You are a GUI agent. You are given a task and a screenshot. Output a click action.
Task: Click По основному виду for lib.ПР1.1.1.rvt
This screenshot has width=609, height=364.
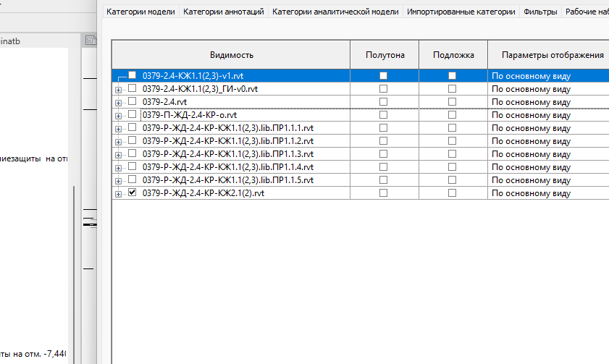(x=548, y=128)
